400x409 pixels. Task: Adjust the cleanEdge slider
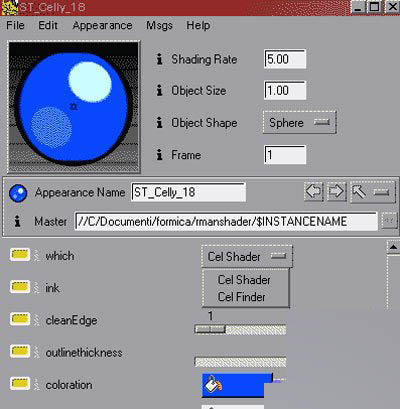tap(240, 330)
